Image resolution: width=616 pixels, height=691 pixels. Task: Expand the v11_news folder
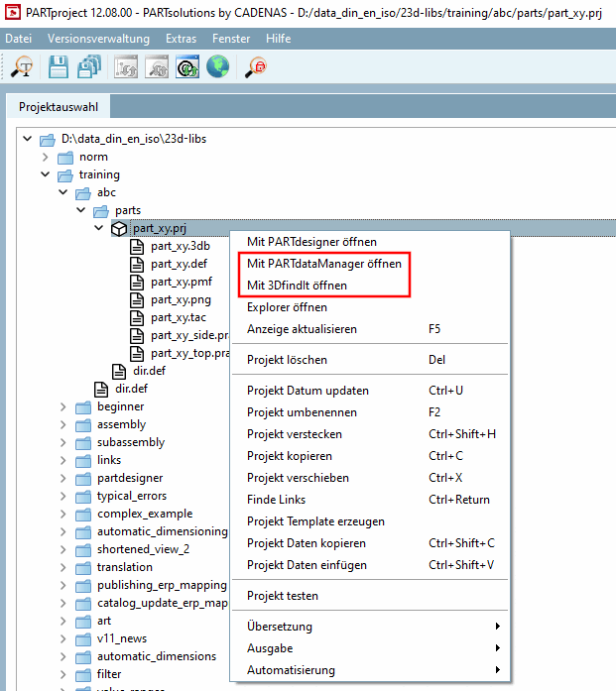tap(63, 639)
